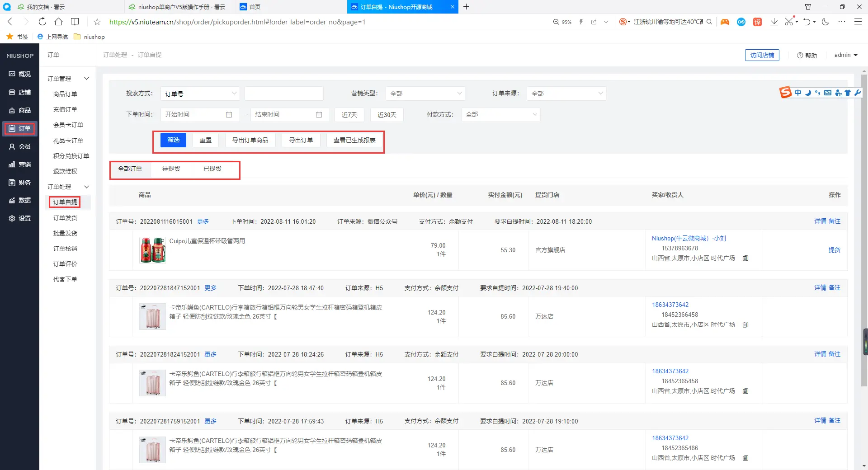
Task: Click the search keyword input field
Action: coord(283,94)
